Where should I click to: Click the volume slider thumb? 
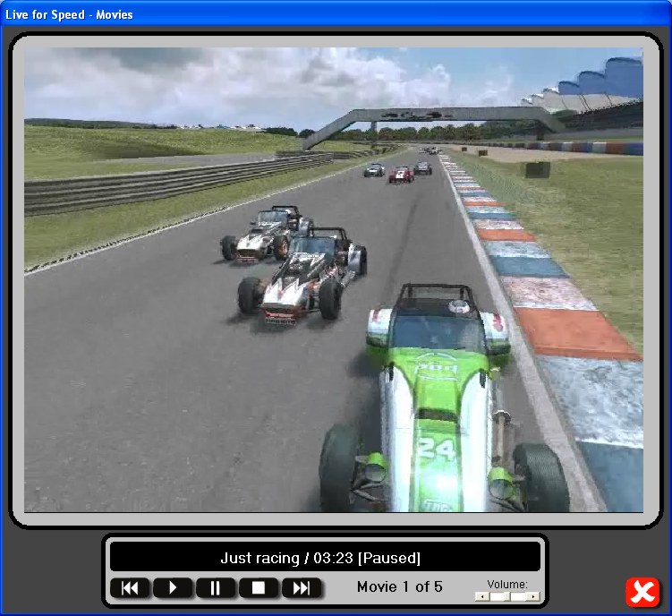pos(507,596)
